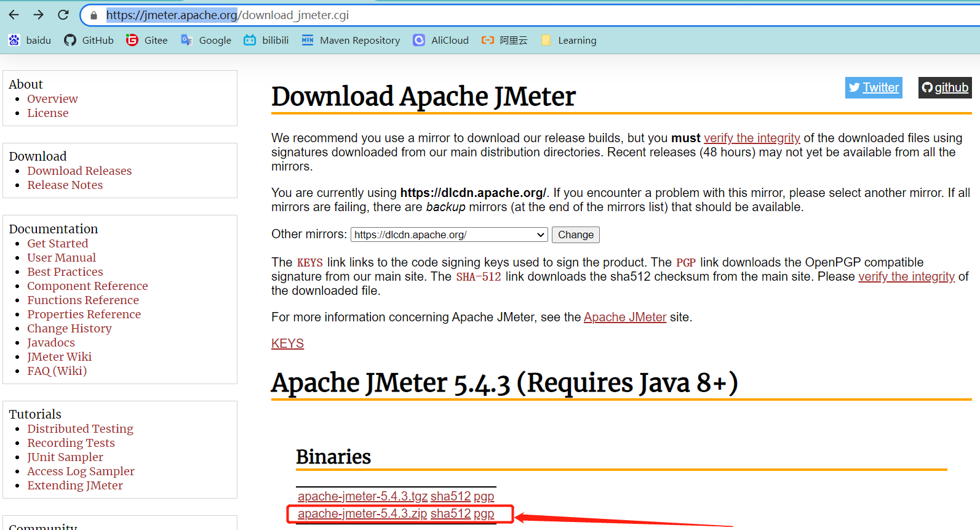The image size is (980, 530).
Task: Open Recording Tests tutorial
Action: [x=71, y=443]
